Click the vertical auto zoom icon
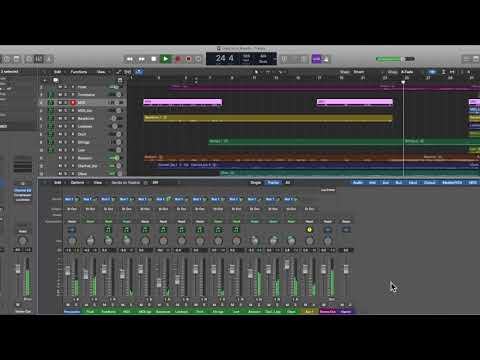This screenshot has height=360, width=480. click(x=444, y=72)
